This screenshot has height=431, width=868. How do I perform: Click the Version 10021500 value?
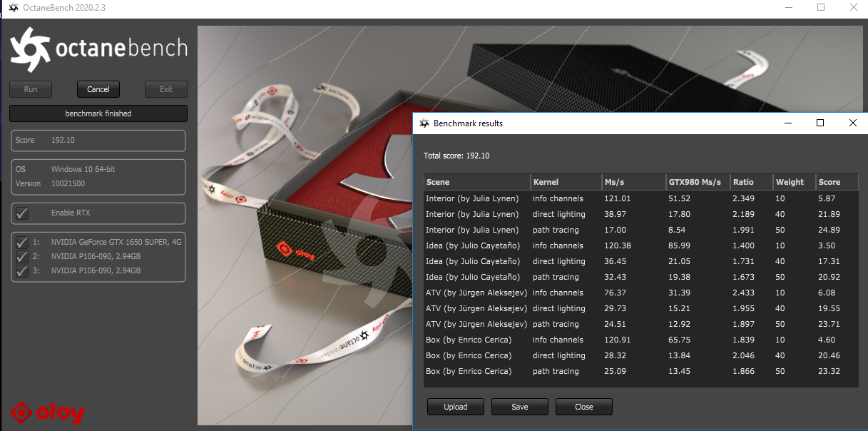coord(68,183)
